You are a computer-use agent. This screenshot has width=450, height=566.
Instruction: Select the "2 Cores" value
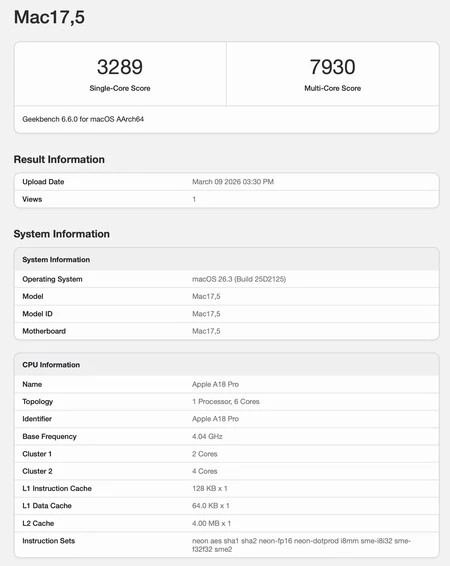tap(205, 454)
